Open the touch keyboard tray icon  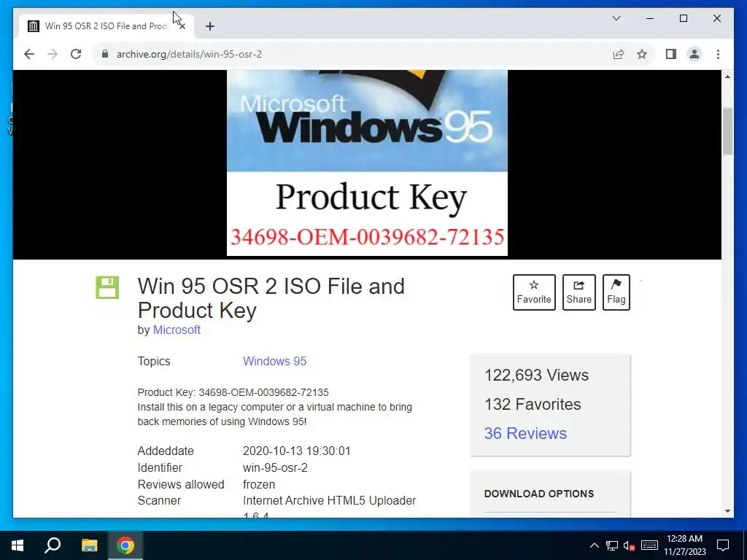[649, 545]
